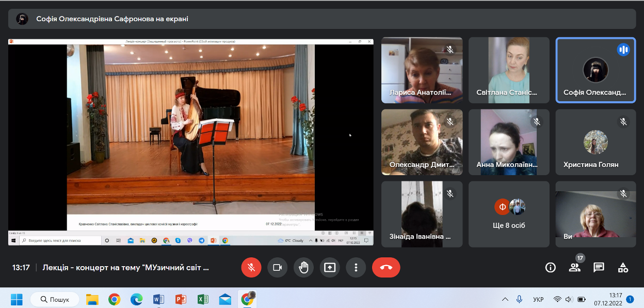Click the meeting title 'Лекція - концерт'
The height and width of the screenshot is (308, 644).
pyautogui.click(x=126, y=268)
